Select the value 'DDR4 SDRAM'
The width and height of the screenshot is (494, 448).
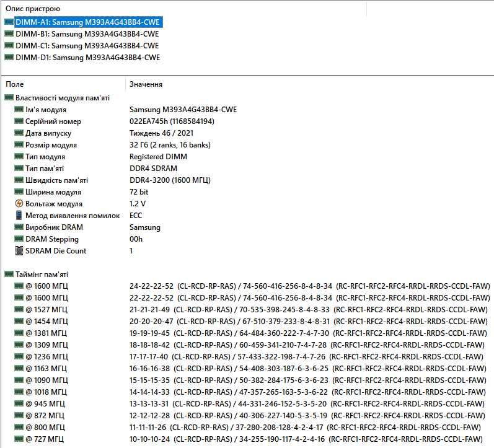[153, 169]
